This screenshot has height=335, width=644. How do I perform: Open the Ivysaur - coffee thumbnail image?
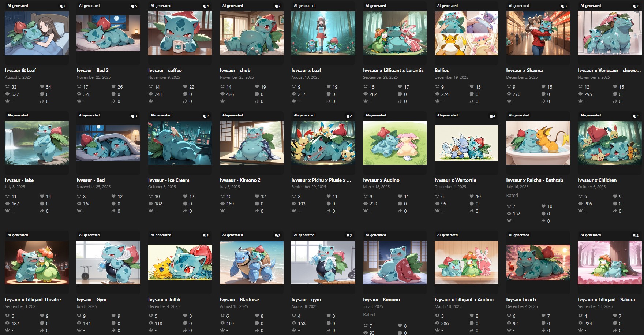click(180, 33)
